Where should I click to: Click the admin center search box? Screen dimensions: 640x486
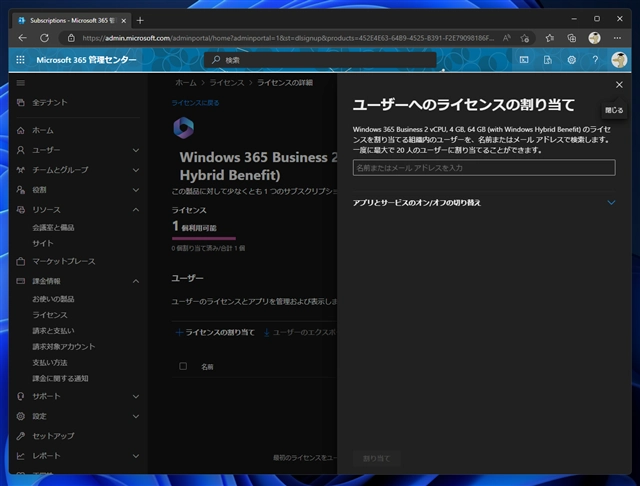320,60
